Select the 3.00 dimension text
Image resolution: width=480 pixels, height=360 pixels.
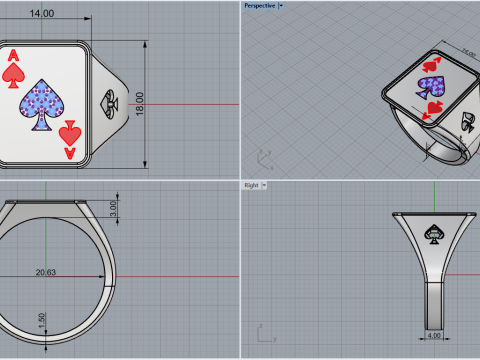tap(113, 209)
